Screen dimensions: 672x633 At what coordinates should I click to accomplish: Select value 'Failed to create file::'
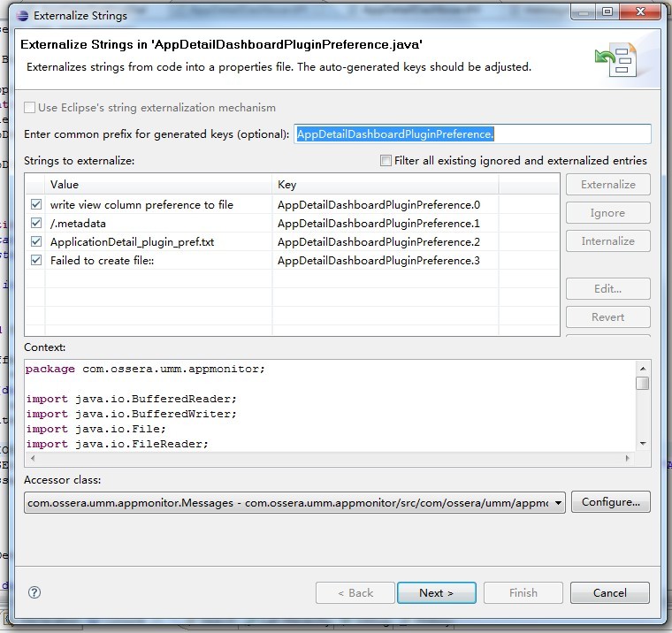tap(102, 261)
